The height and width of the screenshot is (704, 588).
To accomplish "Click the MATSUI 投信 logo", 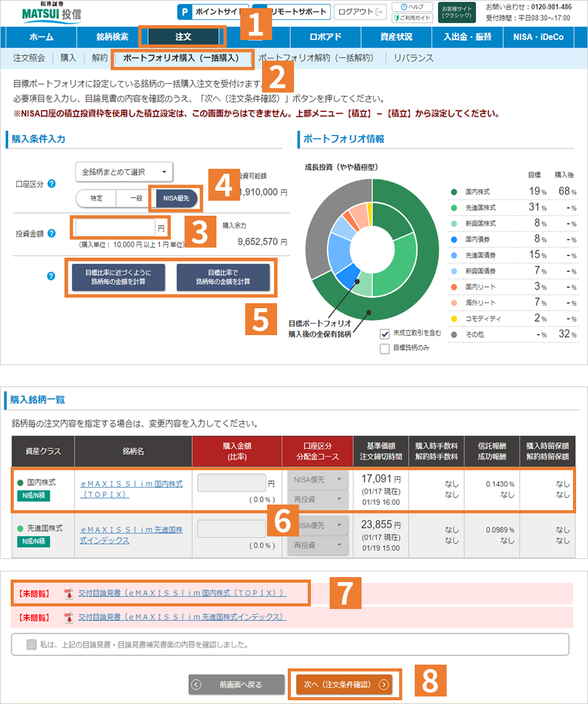I will coord(51,13).
